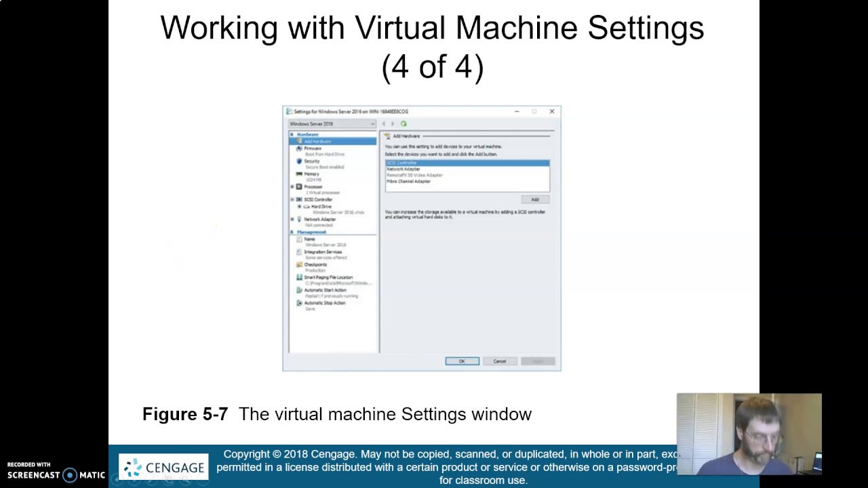This screenshot has height=488, width=868.
Task: Click the greyed Apply button
Action: 538,361
